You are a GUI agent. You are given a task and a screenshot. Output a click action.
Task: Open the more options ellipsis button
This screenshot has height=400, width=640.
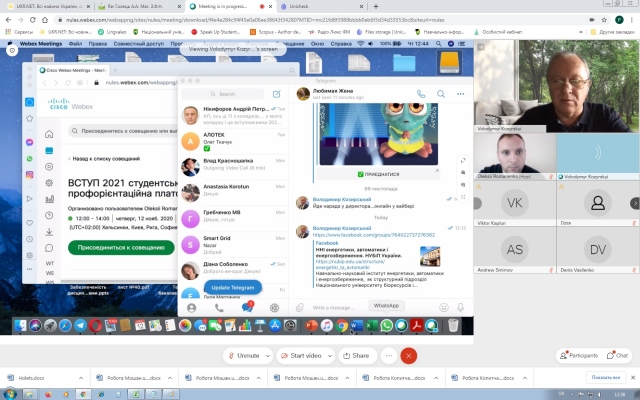pyautogui.click(x=389, y=356)
